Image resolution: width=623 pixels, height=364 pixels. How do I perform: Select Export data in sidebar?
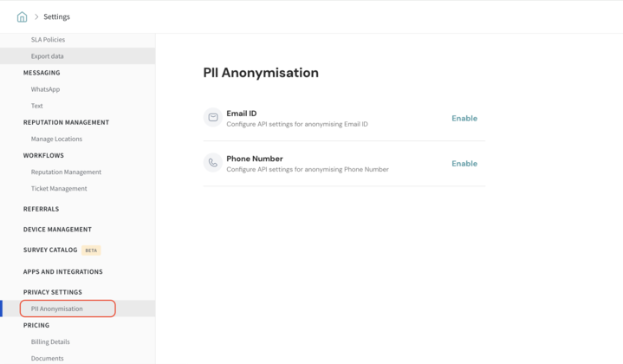[47, 56]
